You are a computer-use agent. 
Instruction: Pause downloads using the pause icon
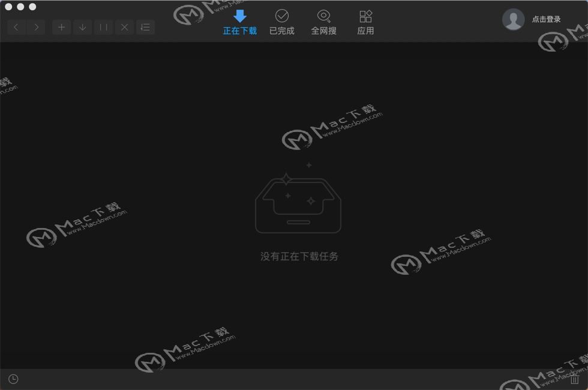[103, 27]
